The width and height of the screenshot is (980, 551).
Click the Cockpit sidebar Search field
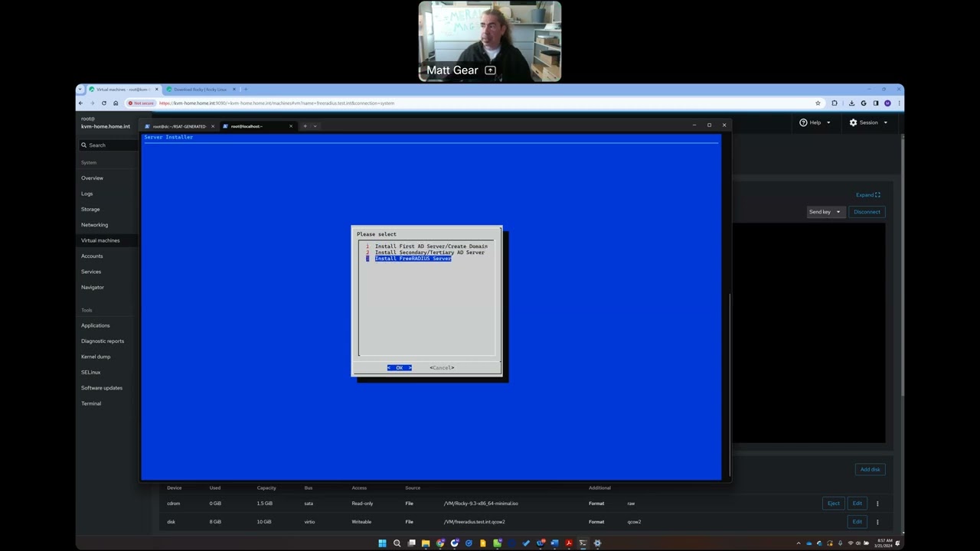point(106,145)
